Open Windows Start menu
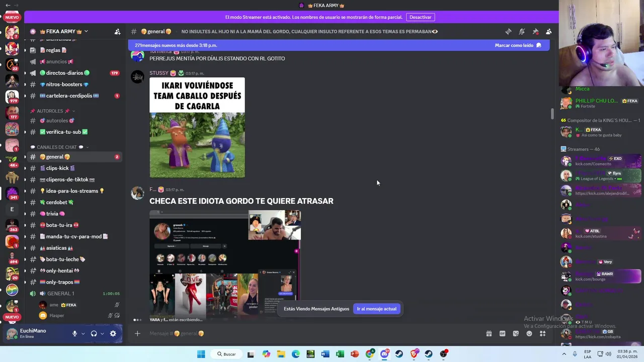 click(x=201, y=354)
